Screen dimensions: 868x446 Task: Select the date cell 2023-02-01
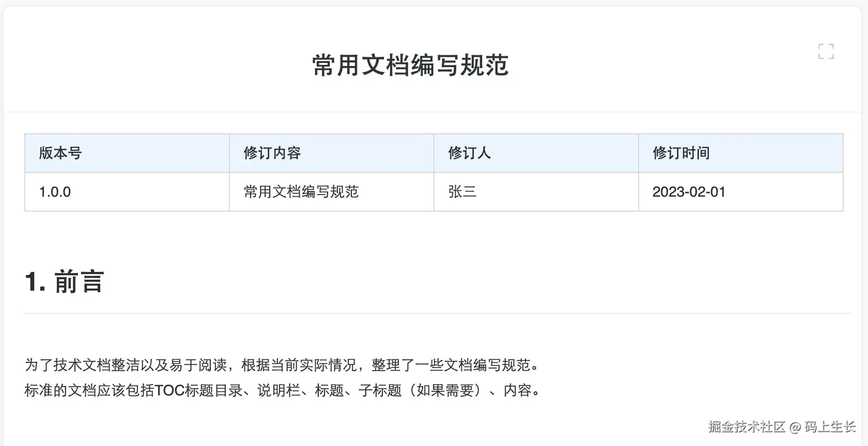coord(689,192)
